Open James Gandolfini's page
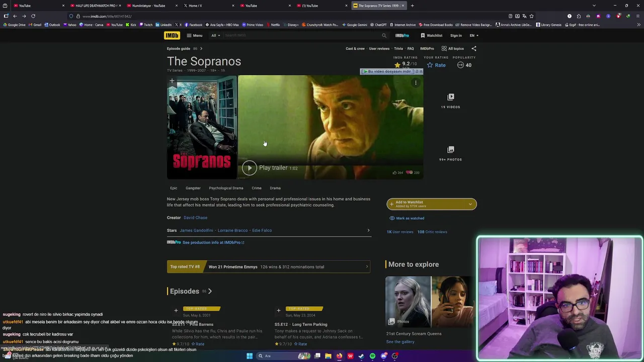 [x=196, y=230]
